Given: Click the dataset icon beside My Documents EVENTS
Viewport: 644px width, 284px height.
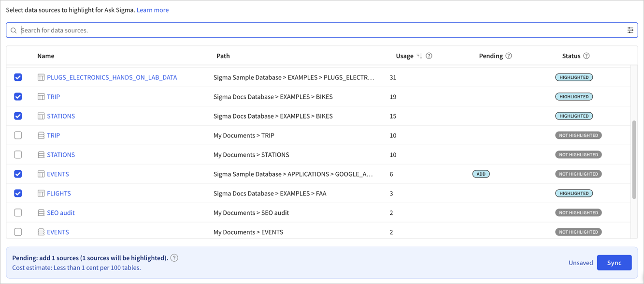Looking at the screenshot, I should pos(41,232).
